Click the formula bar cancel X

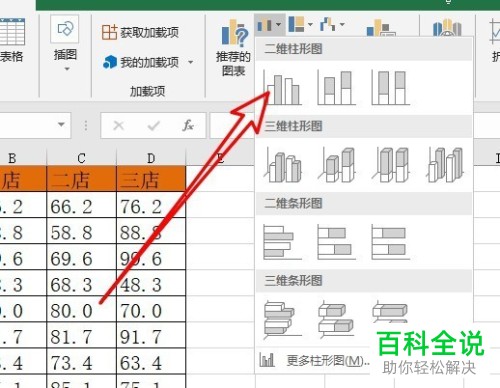[119, 126]
